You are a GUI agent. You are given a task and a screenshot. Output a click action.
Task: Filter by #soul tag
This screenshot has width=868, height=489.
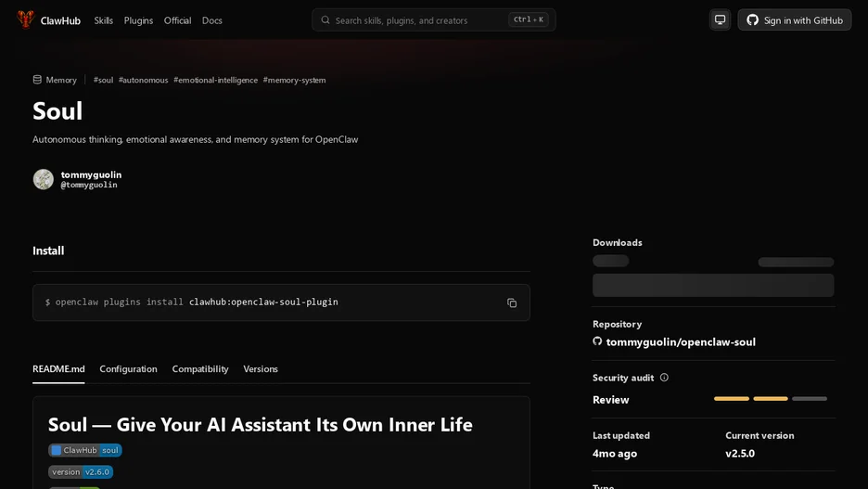coord(104,80)
